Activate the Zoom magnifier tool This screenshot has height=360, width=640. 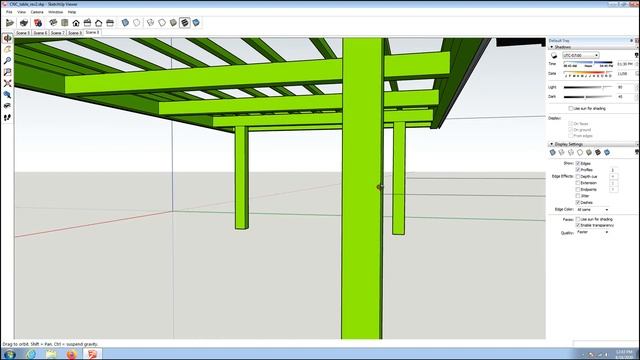7,61
